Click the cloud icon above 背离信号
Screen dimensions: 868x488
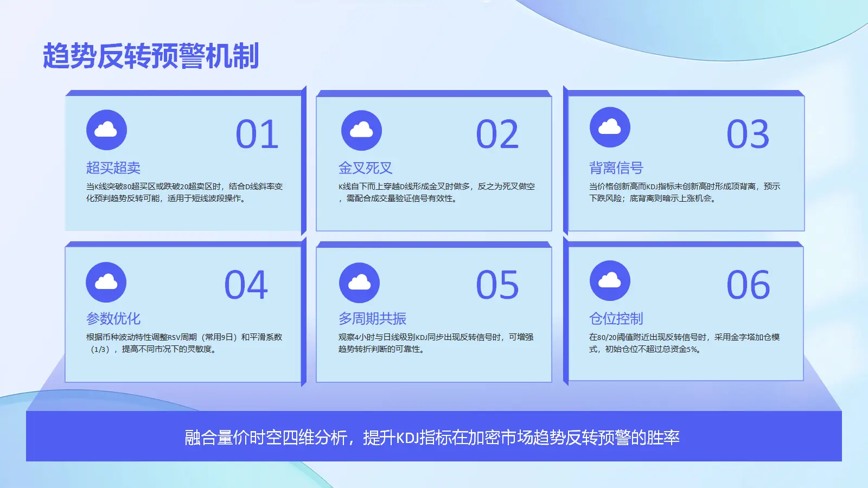(x=610, y=127)
